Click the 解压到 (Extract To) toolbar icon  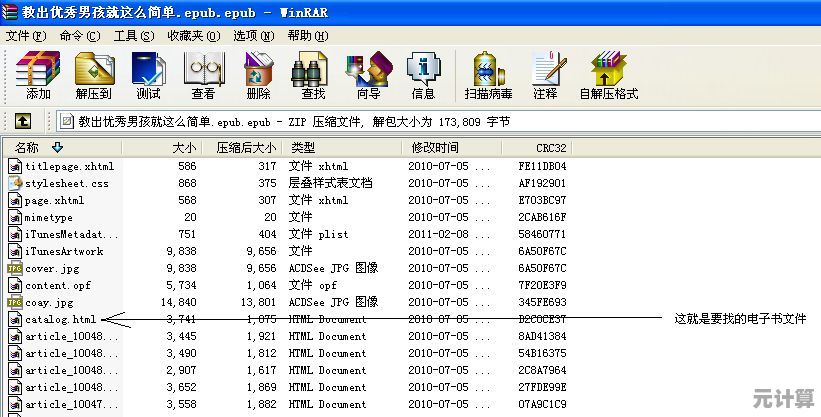pyautogui.click(x=94, y=76)
